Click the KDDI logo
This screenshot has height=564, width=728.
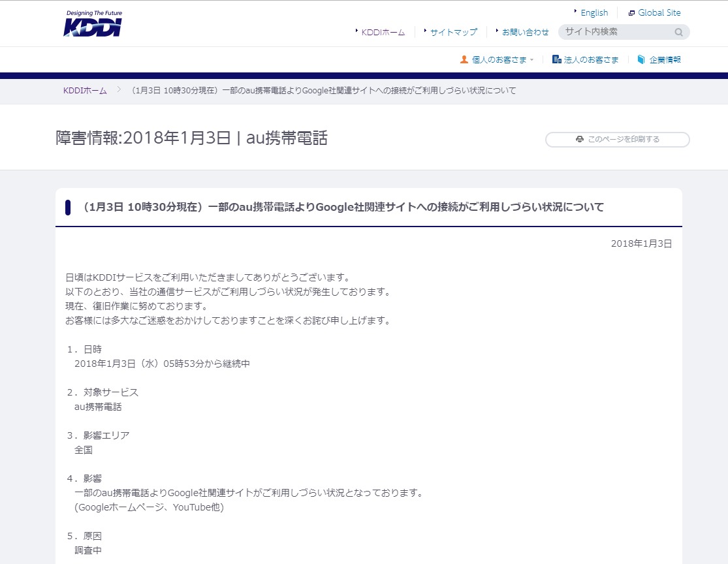[93, 24]
